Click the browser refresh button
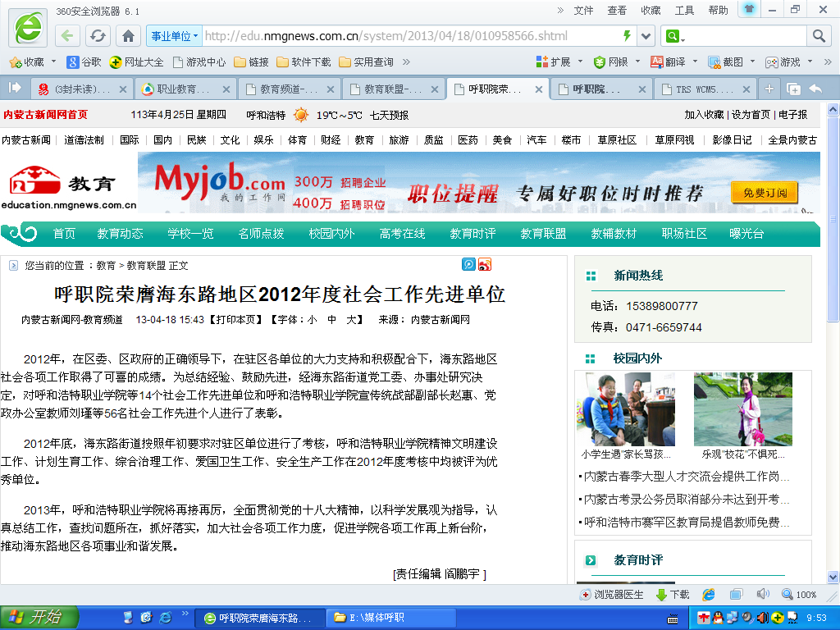 [98, 36]
